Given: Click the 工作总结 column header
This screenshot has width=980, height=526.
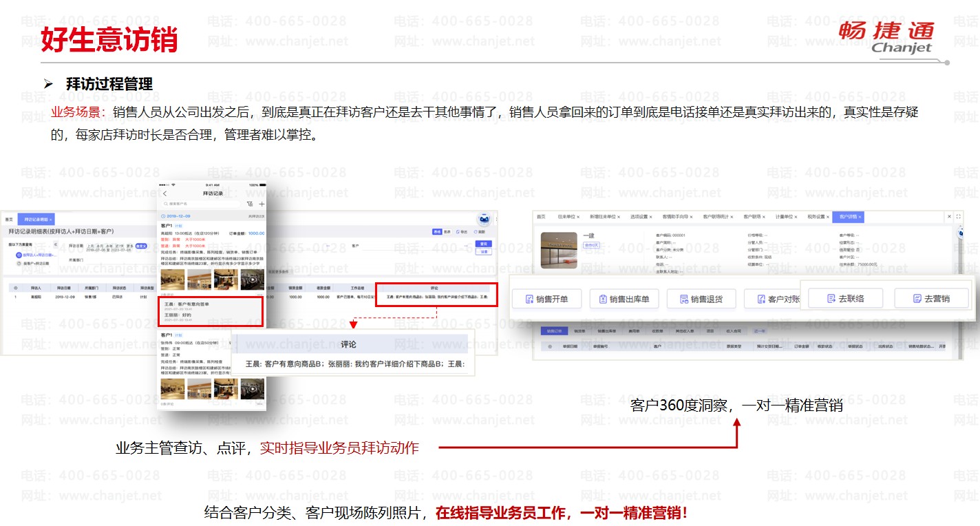Looking at the screenshot, I should pyautogui.click(x=356, y=288).
